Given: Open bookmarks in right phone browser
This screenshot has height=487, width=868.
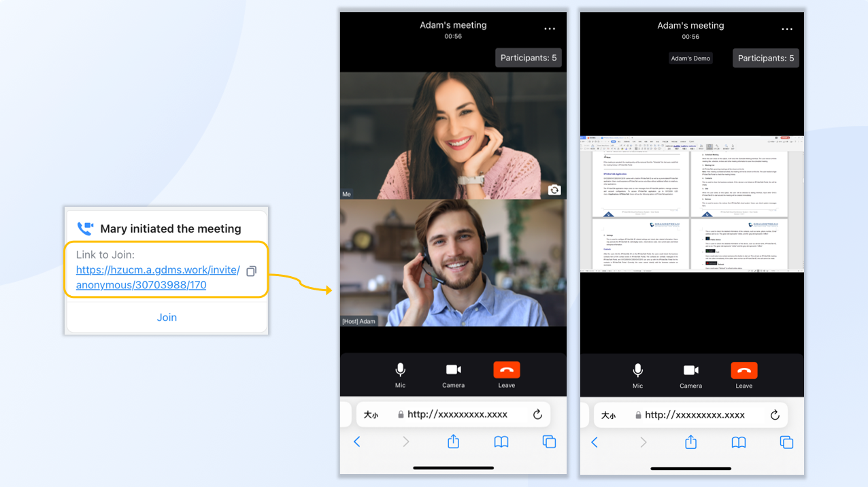Looking at the screenshot, I should pos(739,442).
